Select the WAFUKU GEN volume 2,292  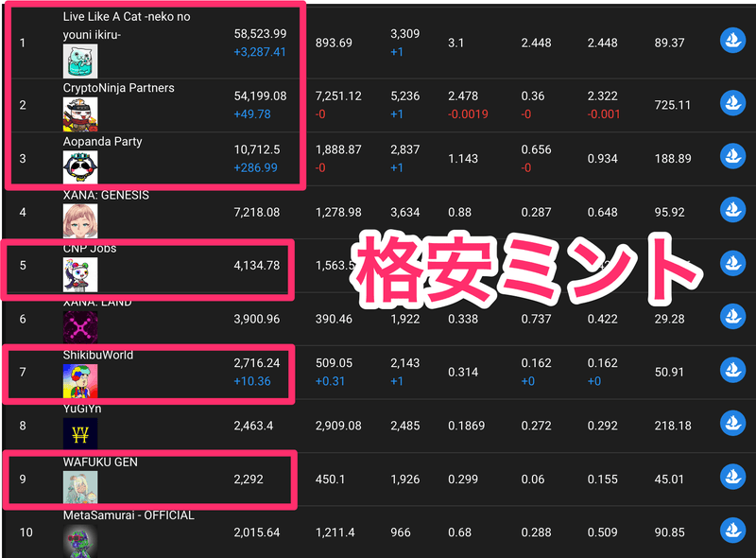(x=249, y=480)
